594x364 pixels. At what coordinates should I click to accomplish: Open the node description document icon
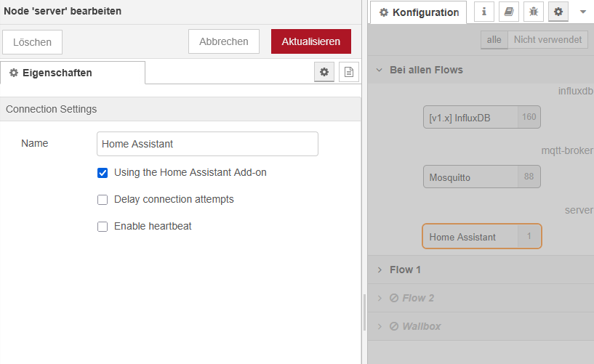(x=349, y=72)
